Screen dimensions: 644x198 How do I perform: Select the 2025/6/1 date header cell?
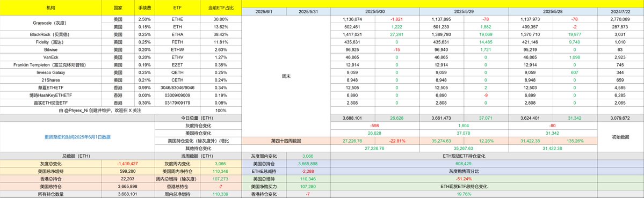pos(264,11)
